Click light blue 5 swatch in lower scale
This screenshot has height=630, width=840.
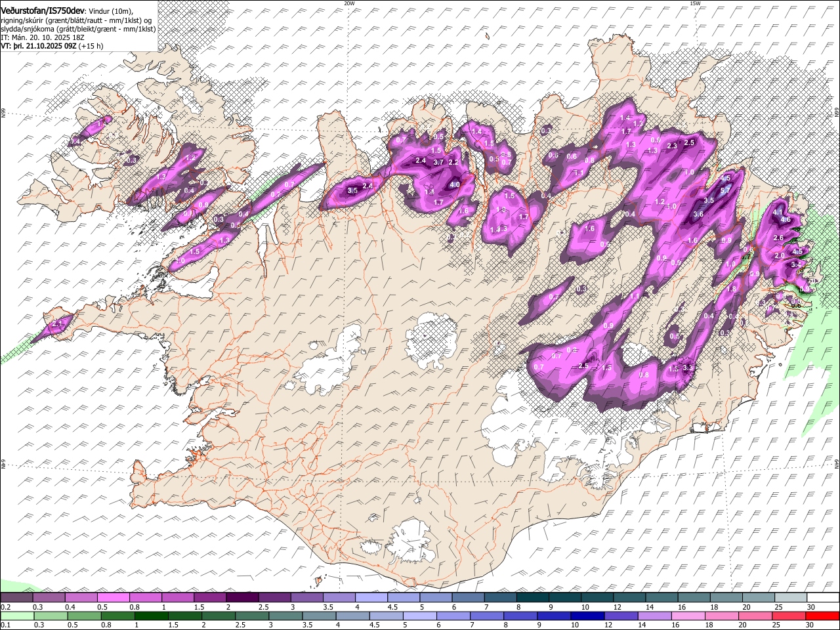click(x=420, y=616)
